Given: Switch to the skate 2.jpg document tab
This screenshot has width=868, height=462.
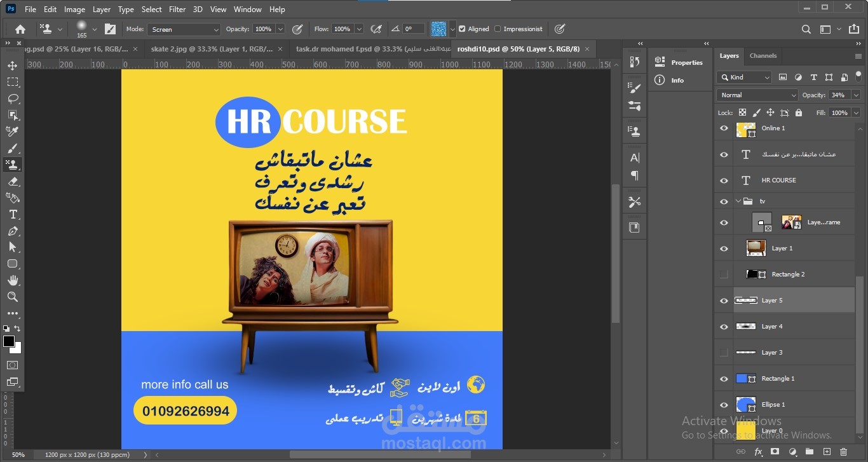Looking at the screenshot, I should coord(212,49).
